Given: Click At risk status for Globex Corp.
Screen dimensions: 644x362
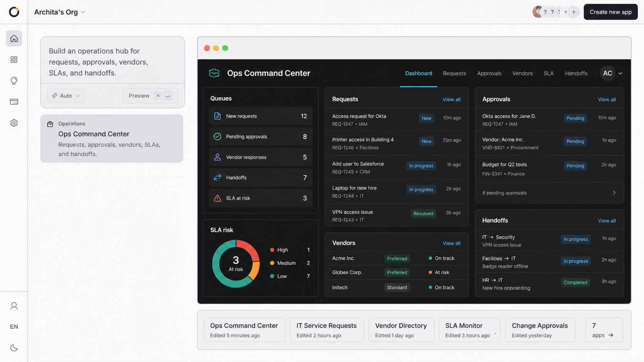Looking at the screenshot, I should click(x=439, y=272).
